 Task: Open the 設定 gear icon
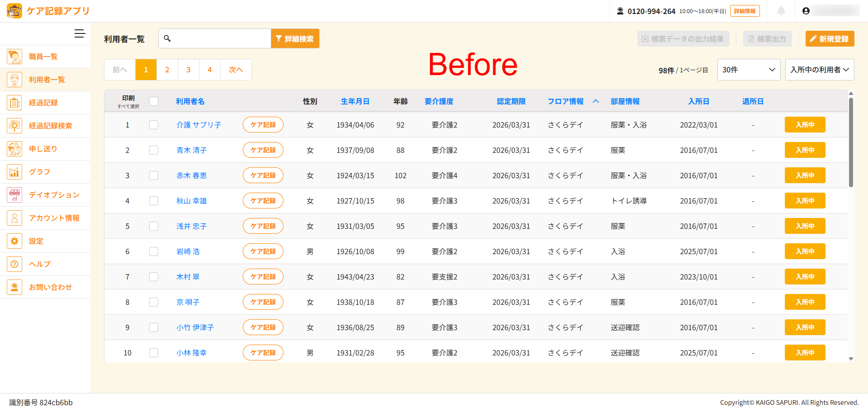(14, 241)
